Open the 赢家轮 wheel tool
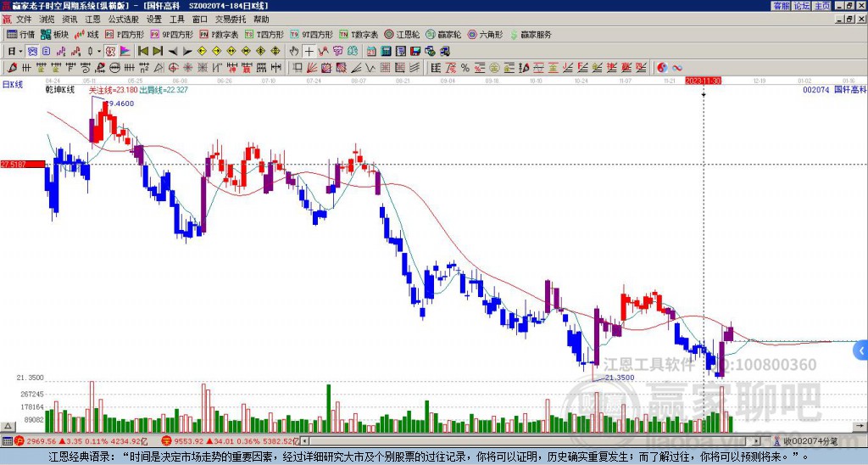The image size is (868, 465). point(443,34)
